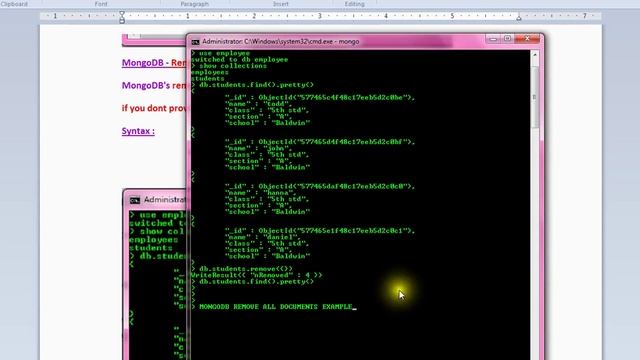
Task: Click 'switched to db employee' in mongo console
Action: [x=240, y=60]
